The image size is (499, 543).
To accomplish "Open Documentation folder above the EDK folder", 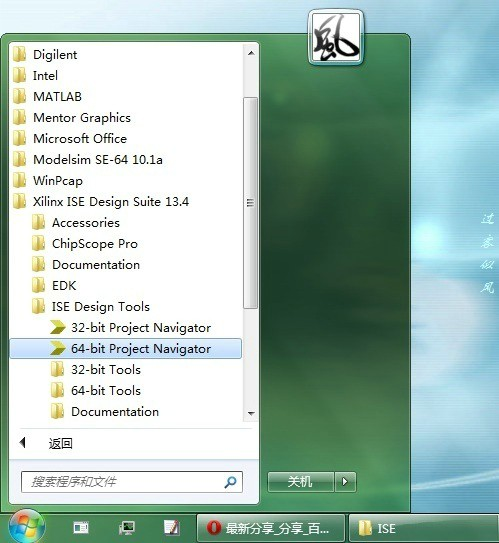I will pos(126,265).
